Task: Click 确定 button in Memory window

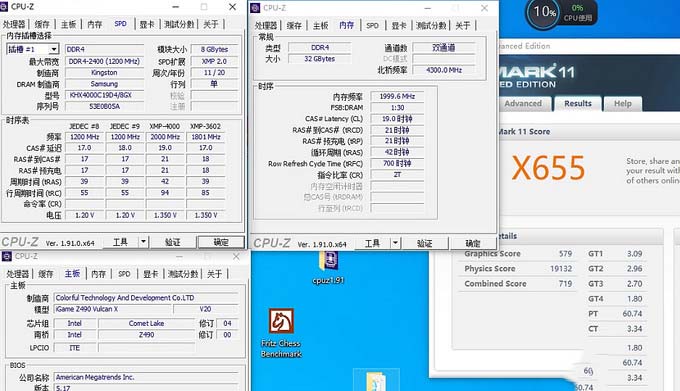Action: click(473, 243)
